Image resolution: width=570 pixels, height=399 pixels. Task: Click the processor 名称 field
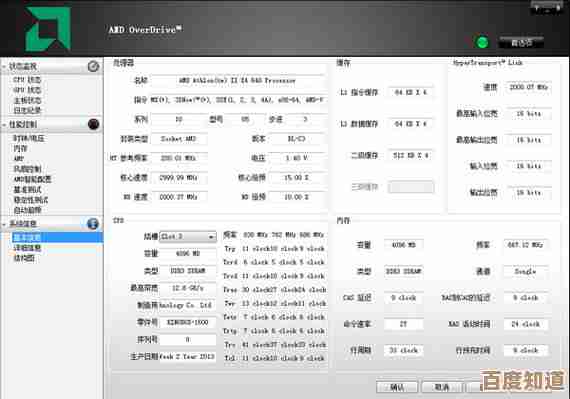coord(237,80)
